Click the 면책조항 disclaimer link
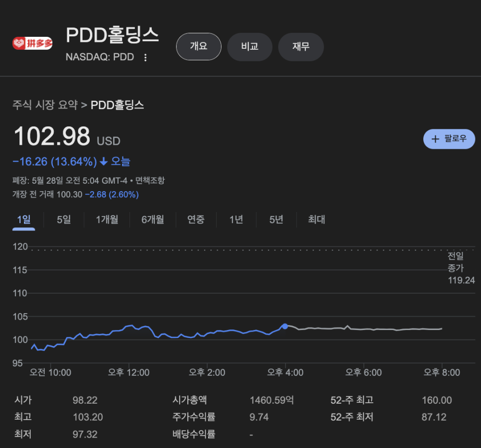The image size is (481, 448). (150, 180)
